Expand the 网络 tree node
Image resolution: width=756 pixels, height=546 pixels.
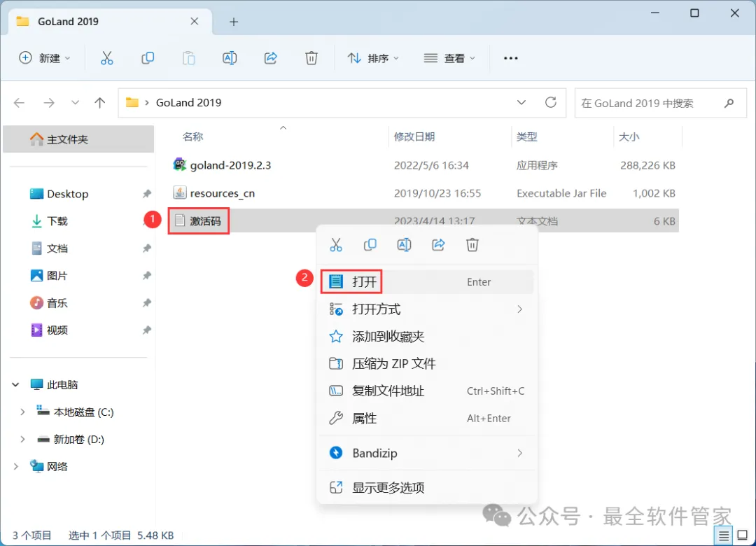point(15,466)
